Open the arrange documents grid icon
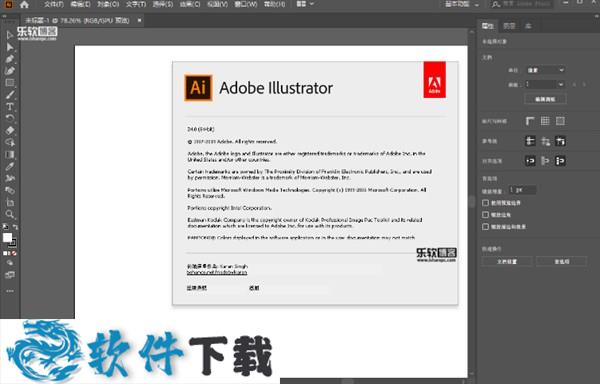 [x=301, y=4]
